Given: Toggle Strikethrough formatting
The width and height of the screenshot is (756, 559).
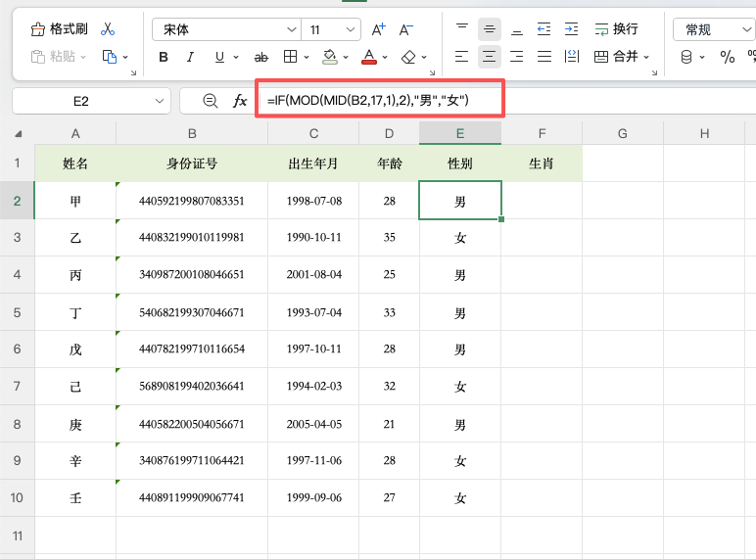Looking at the screenshot, I should [260, 58].
